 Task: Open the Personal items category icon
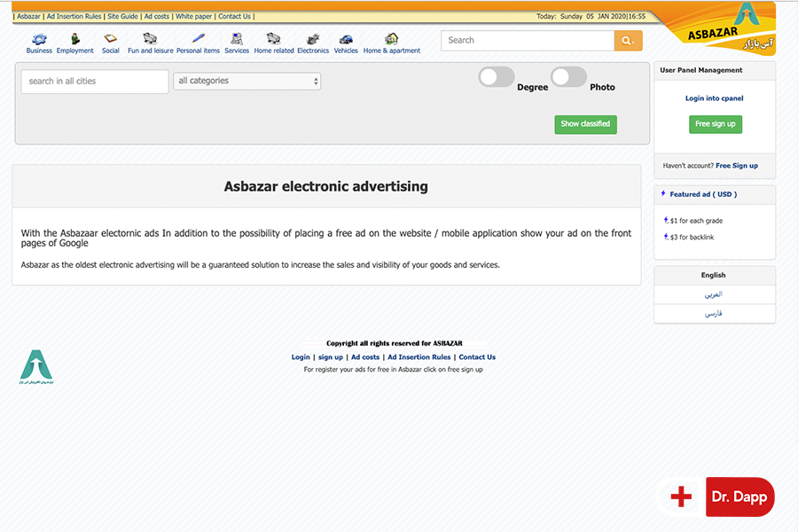(198, 39)
